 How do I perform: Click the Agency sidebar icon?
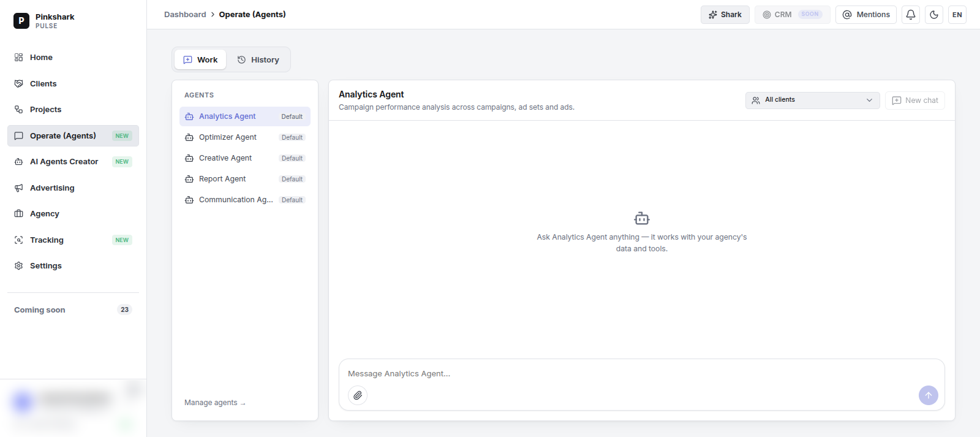point(18,214)
